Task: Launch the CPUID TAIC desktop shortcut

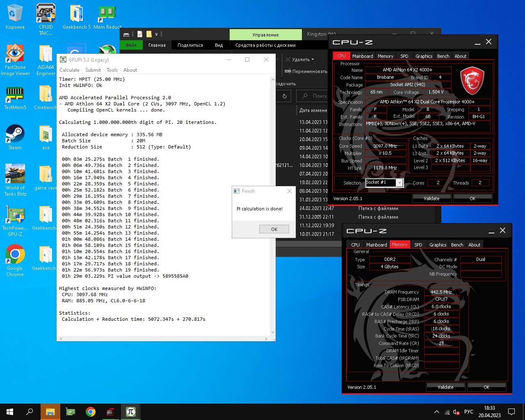Action: 46,19
